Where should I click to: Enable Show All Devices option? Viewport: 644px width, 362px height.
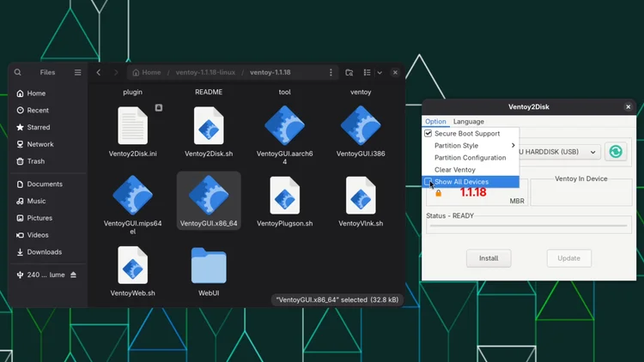[x=471, y=182]
